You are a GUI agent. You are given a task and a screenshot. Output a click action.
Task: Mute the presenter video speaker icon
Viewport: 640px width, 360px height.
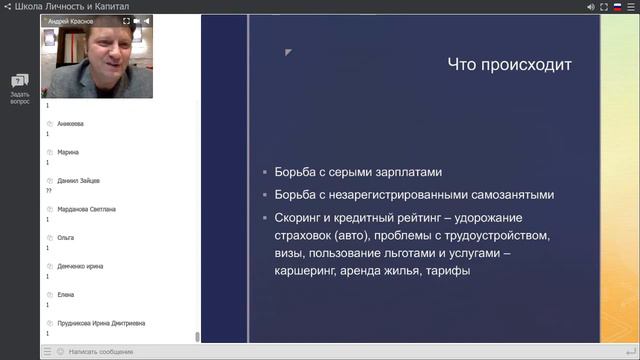click(147, 21)
